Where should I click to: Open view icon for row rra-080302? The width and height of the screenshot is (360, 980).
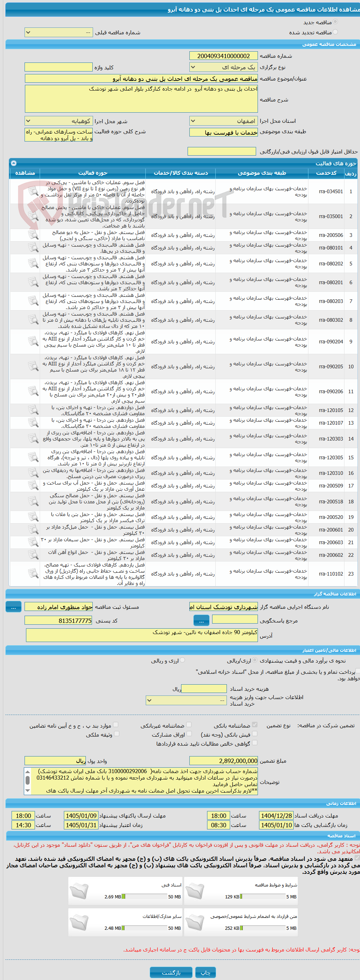pyautogui.click(x=34, y=320)
